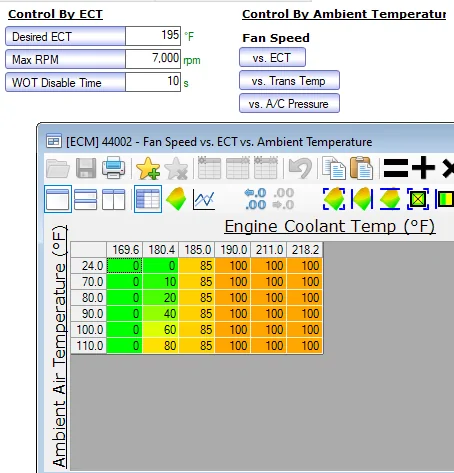Viewport: 454px width, 473px height.
Task: Select the 169.6 ECT column header
Action: tap(125, 250)
